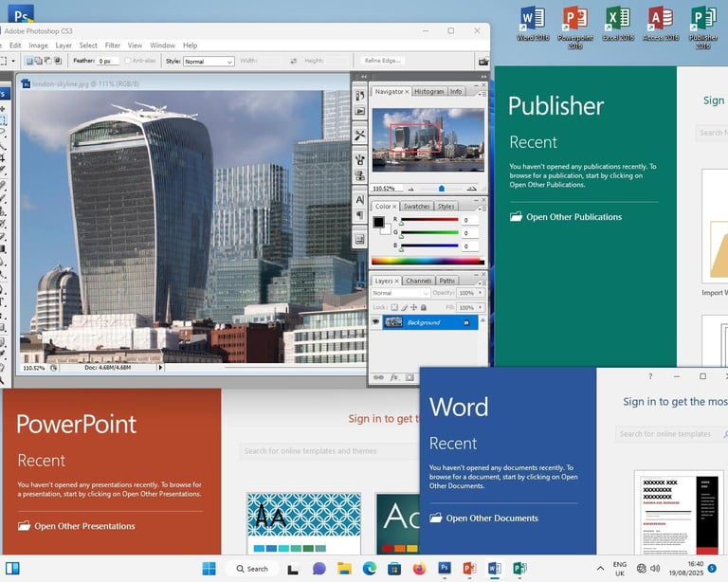
Task: Click Open Other Documents in Word
Action: pyautogui.click(x=483, y=518)
